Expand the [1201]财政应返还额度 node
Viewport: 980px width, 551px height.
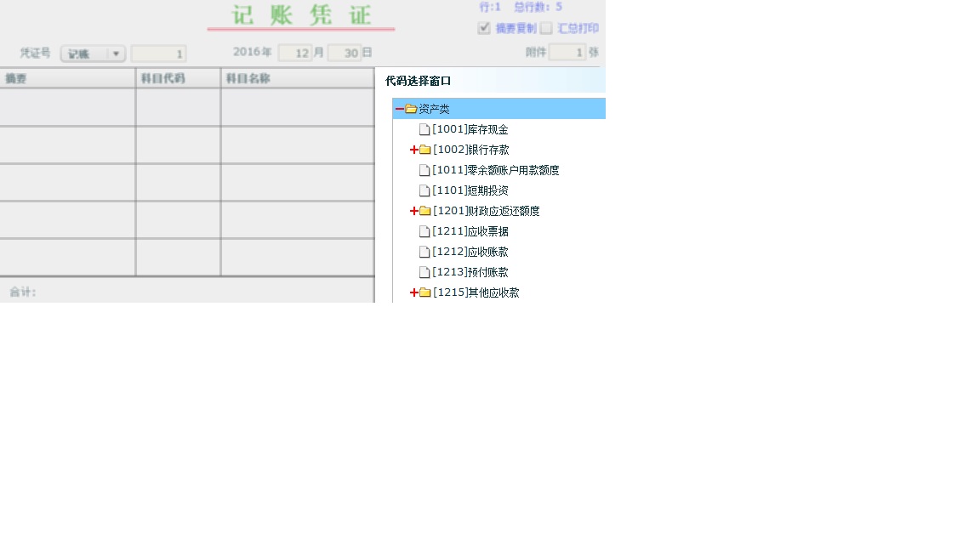(x=413, y=211)
